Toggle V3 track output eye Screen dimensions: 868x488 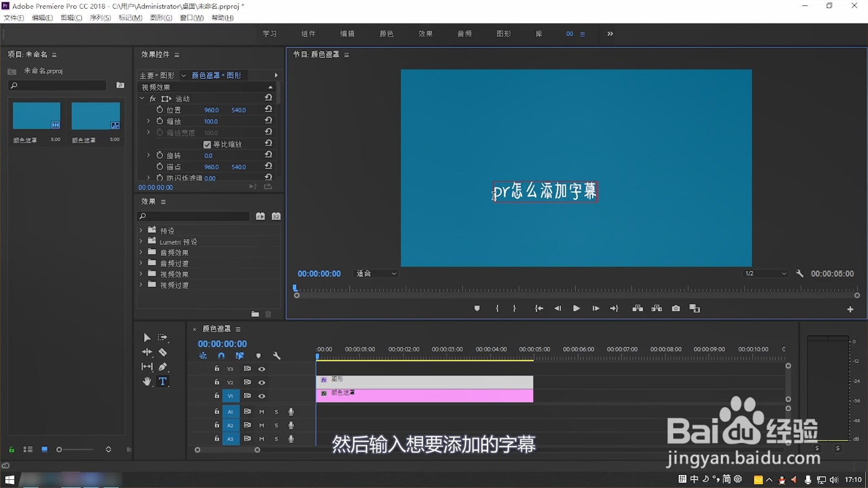click(x=262, y=369)
